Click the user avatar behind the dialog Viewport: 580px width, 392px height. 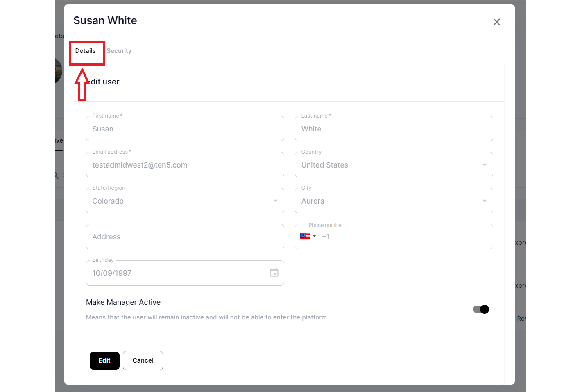pyautogui.click(x=59, y=70)
